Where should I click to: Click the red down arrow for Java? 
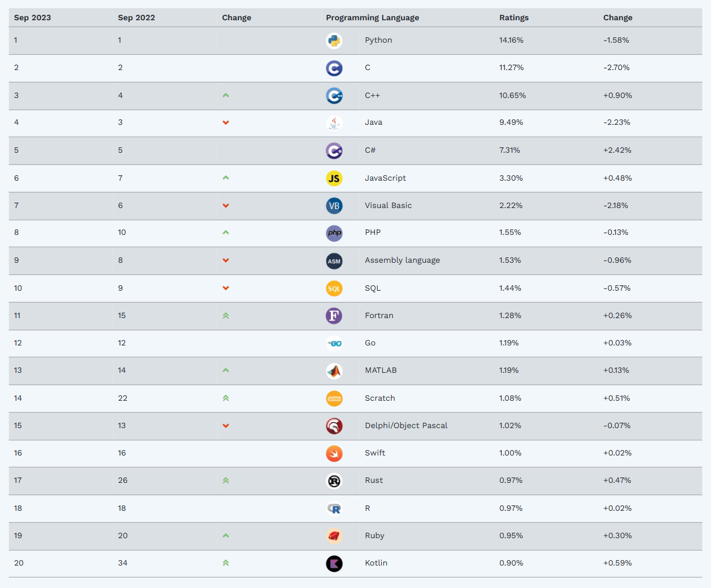click(226, 123)
